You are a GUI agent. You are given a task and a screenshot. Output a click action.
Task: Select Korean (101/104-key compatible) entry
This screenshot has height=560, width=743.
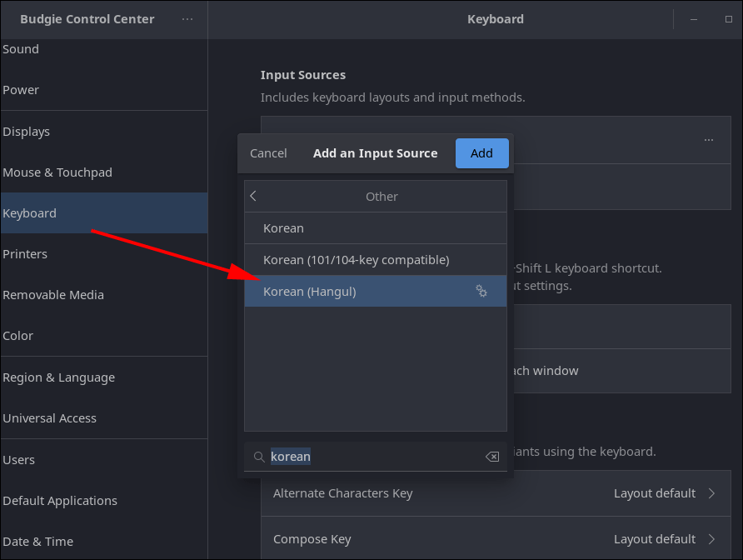coord(376,260)
